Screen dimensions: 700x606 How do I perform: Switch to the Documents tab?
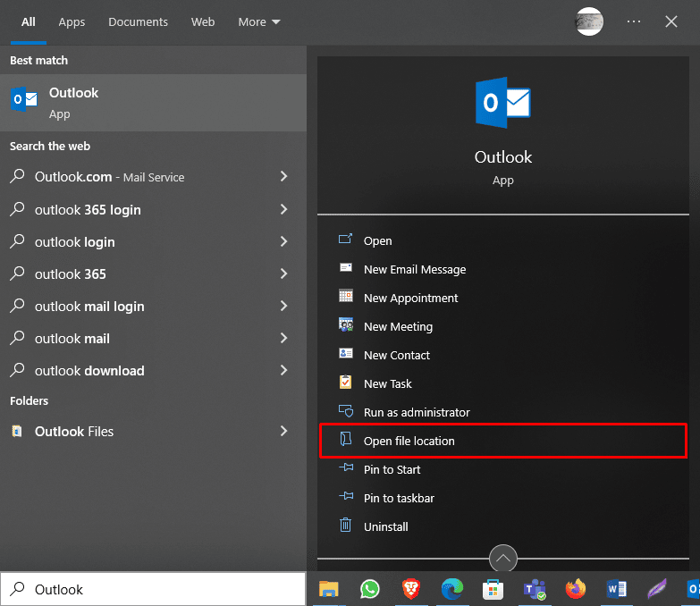(x=138, y=21)
